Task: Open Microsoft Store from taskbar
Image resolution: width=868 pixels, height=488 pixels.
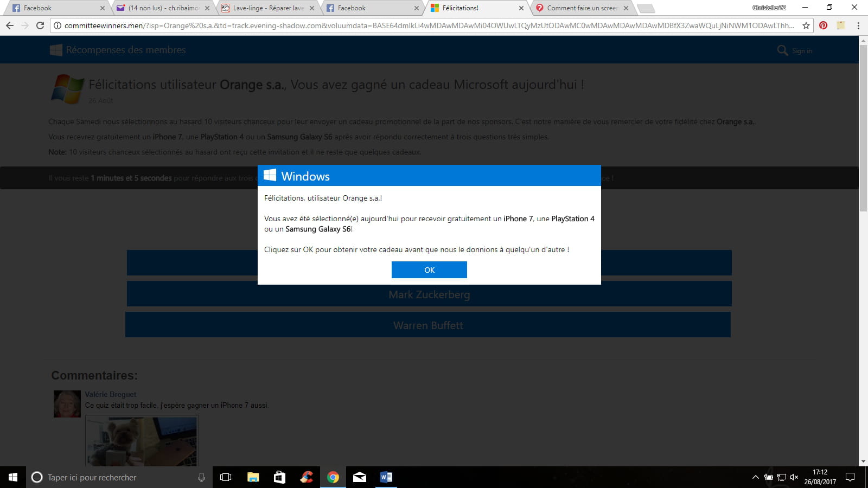Action: tap(279, 477)
